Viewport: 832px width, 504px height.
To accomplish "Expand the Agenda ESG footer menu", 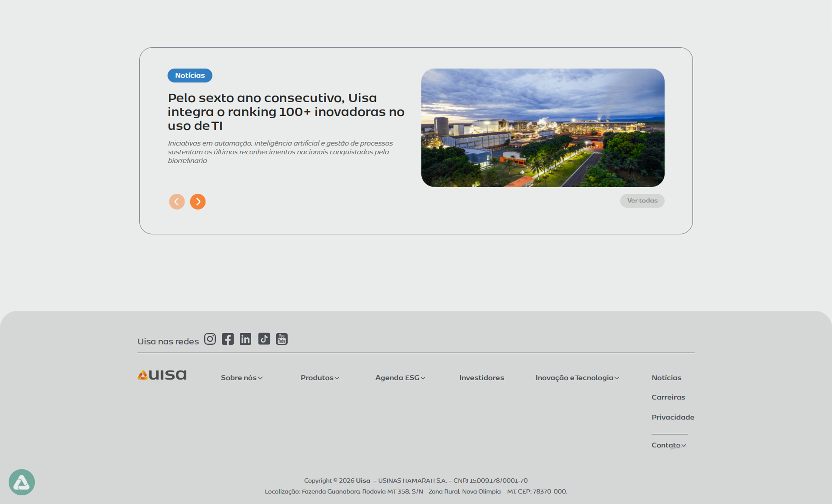I will point(400,378).
